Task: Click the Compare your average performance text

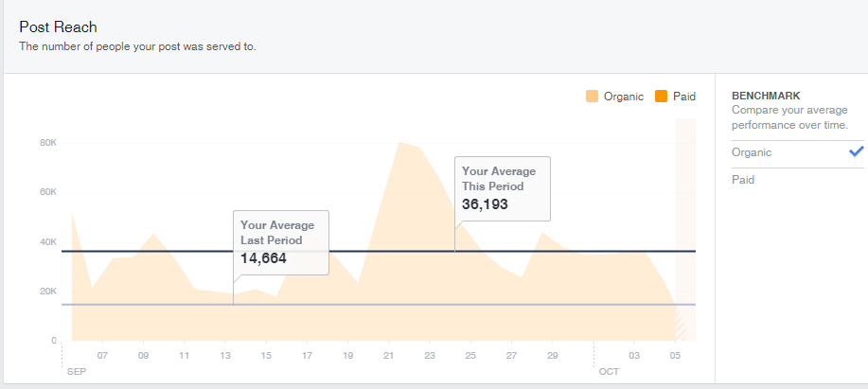Action: coord(790,118)
